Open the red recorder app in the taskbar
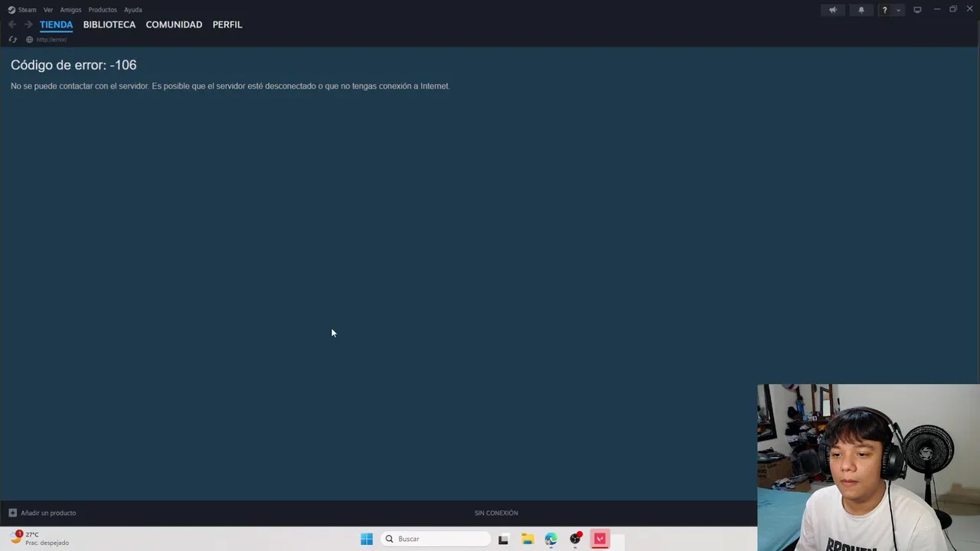Viewport: 980px width, 551px height. tap(600, 539)
